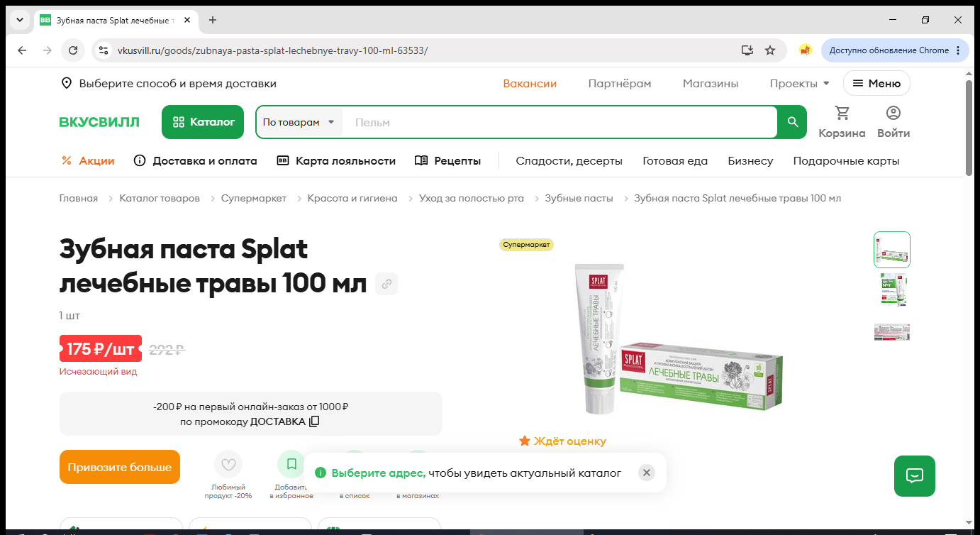
Task: Open the Меню hamburger button
Action: point(876,84)
